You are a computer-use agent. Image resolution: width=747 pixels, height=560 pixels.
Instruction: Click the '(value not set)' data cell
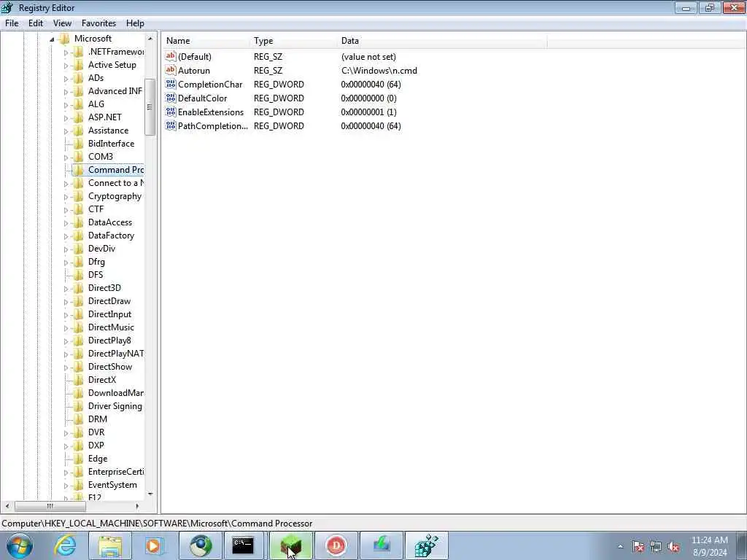coord(368,57)
